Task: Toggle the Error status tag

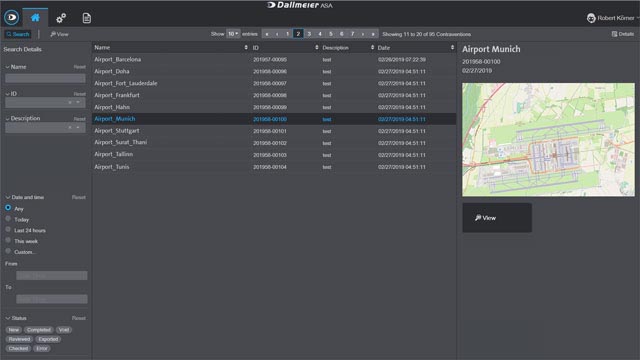Action: [42, 349]
